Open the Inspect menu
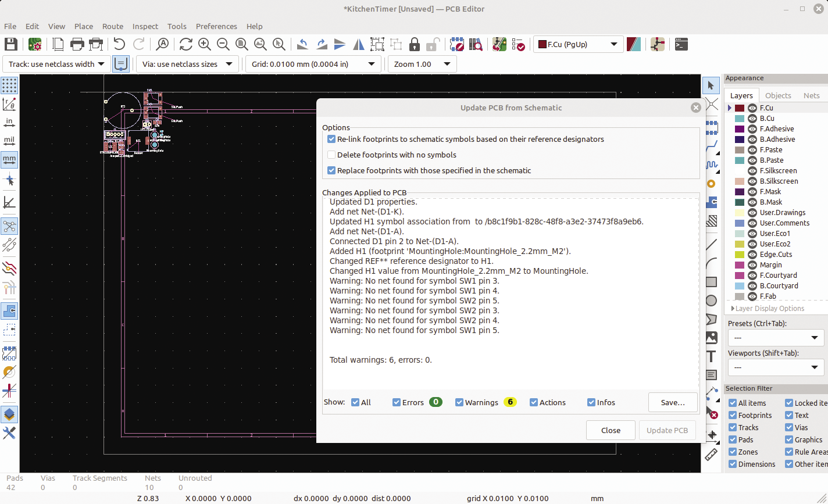 point(145,26)
